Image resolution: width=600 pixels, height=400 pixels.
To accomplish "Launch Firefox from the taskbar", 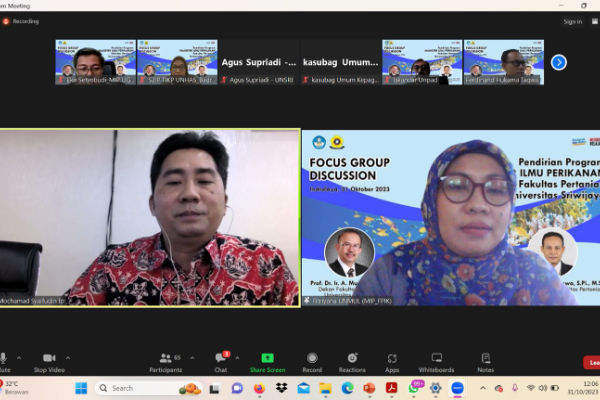I will 259,389.
